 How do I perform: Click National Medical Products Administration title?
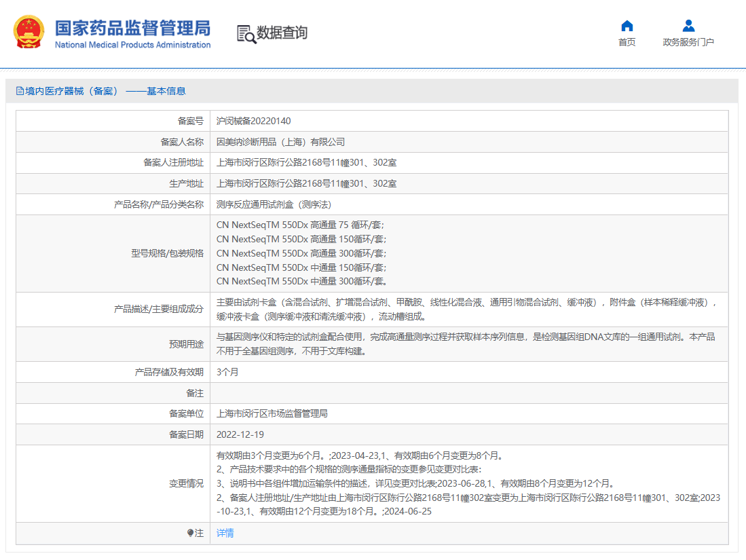point(133,45)
